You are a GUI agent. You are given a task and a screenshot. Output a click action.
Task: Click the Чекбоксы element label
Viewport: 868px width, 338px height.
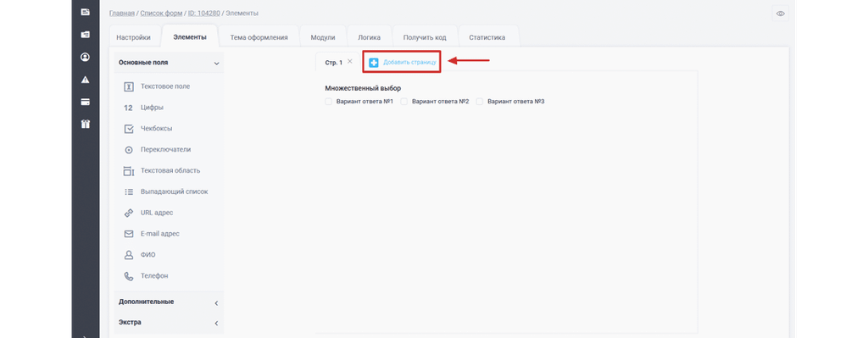coord(156,129)
